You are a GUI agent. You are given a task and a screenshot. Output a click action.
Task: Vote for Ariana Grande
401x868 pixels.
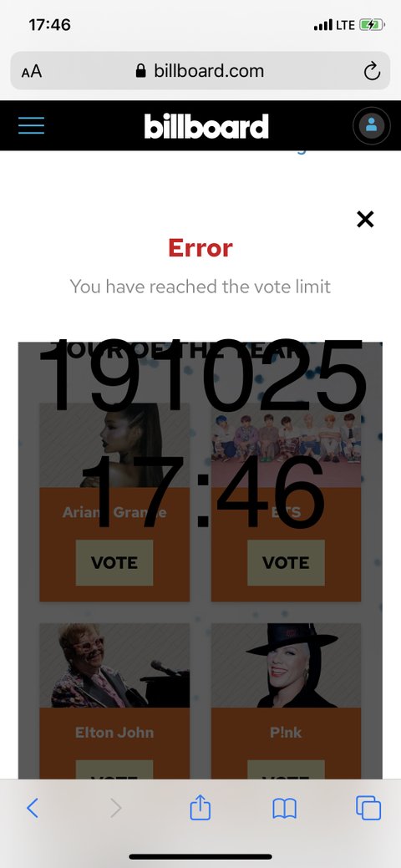pyautogui.click(x=114, y=562)
